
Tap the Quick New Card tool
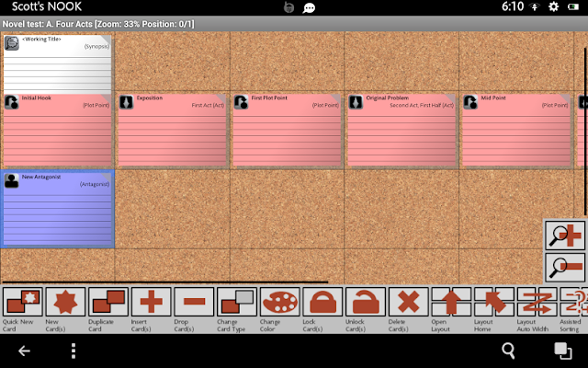23,302
